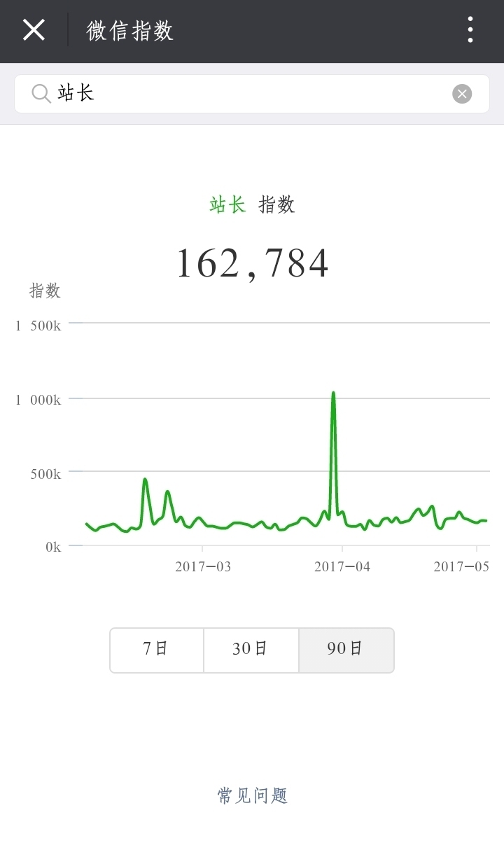Open the 常见问题 link

point(252,795)
